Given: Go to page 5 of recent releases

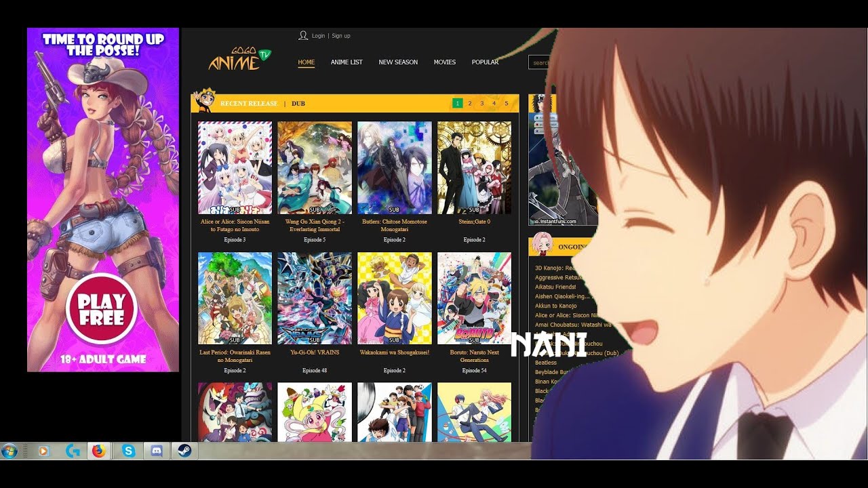Looking at the screenshot, I should pyautogui.click(x=507, y=103).
